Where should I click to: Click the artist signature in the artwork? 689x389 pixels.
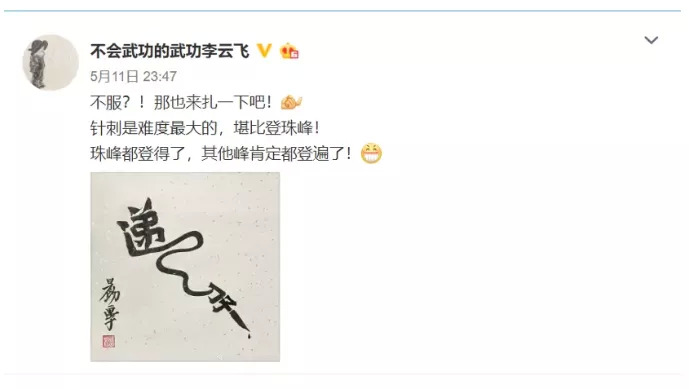coord(109,304)
